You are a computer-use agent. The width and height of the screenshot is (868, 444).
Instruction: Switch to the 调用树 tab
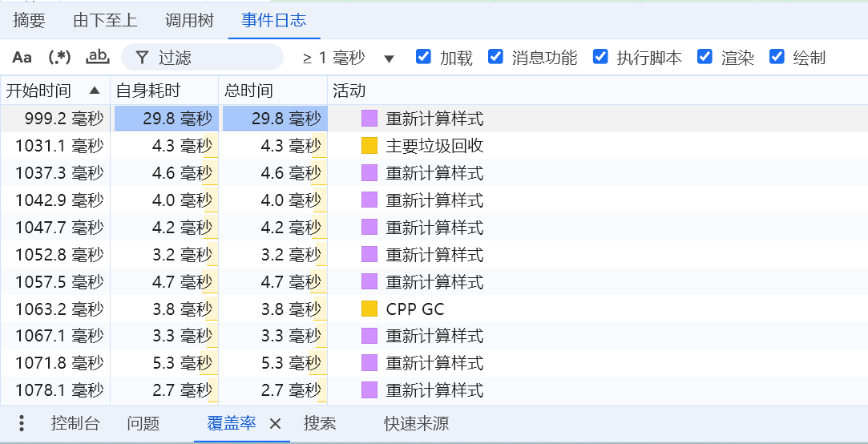pyautogui.click(x=189, y=21)
